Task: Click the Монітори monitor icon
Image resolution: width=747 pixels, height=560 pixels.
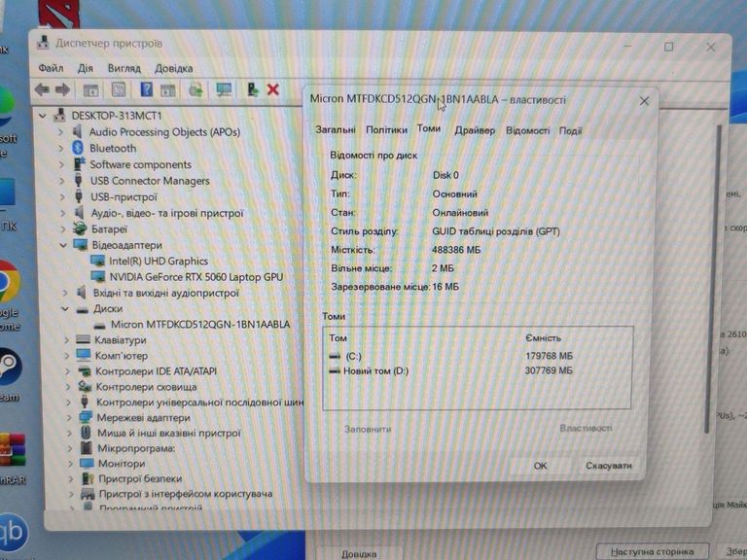Action: pyautogui.click(x=87, y=464)
